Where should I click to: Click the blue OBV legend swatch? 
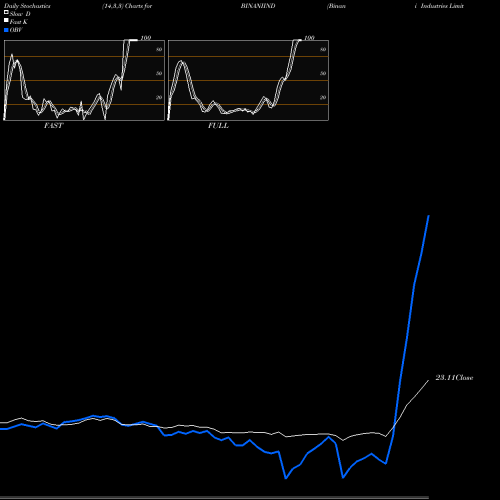tap(6, 30)
